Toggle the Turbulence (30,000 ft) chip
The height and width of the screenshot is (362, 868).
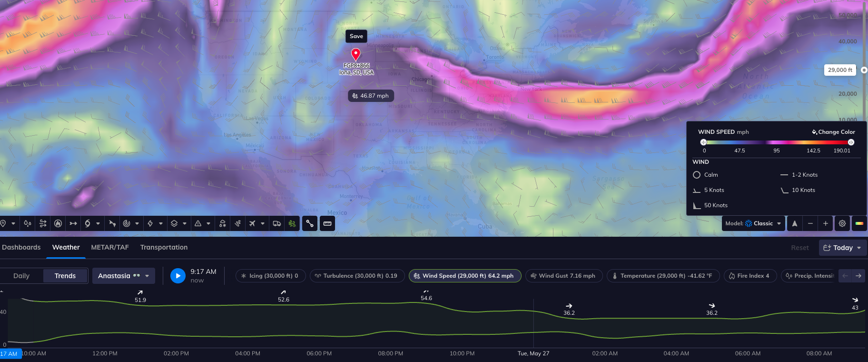(357, 276)
